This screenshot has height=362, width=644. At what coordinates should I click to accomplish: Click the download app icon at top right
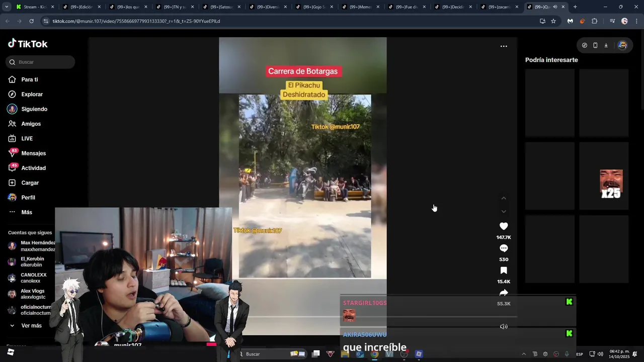click(x=606, y=45)
